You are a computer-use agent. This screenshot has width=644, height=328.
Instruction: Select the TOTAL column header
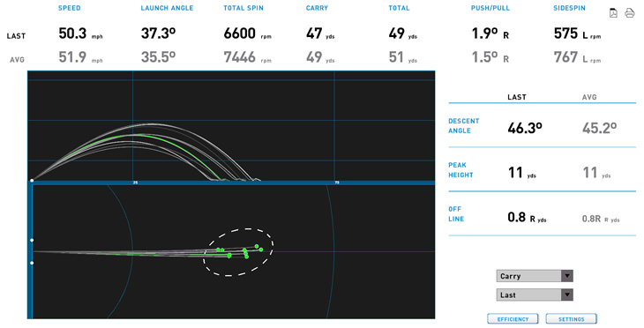point(399,8)
